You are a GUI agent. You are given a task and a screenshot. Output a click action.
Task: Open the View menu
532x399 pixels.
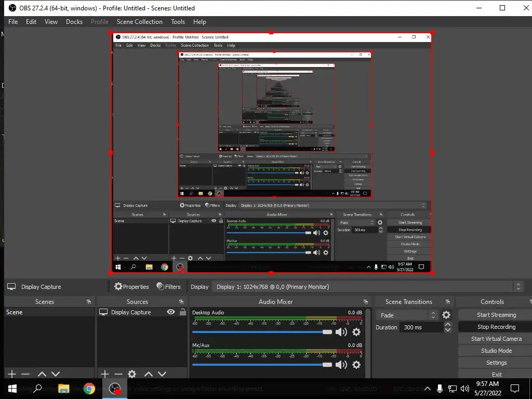51,22
